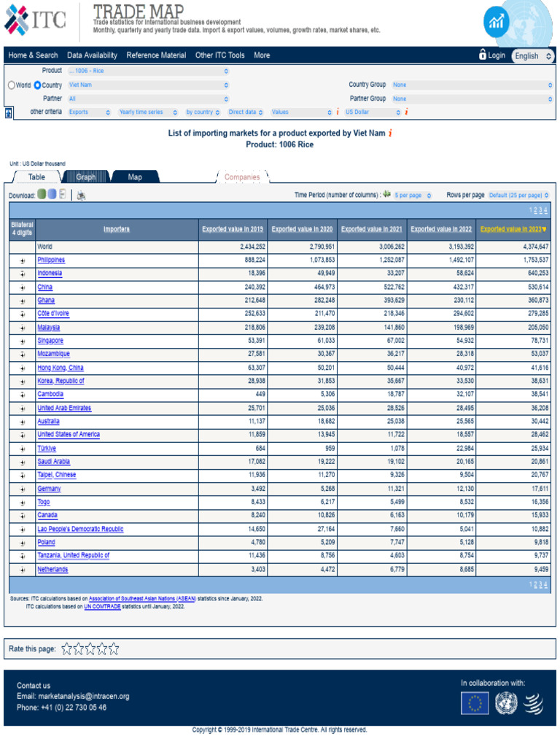Click the info icon beside page title
The height and width of the screenshot is (747, 560).
(390, 133)
